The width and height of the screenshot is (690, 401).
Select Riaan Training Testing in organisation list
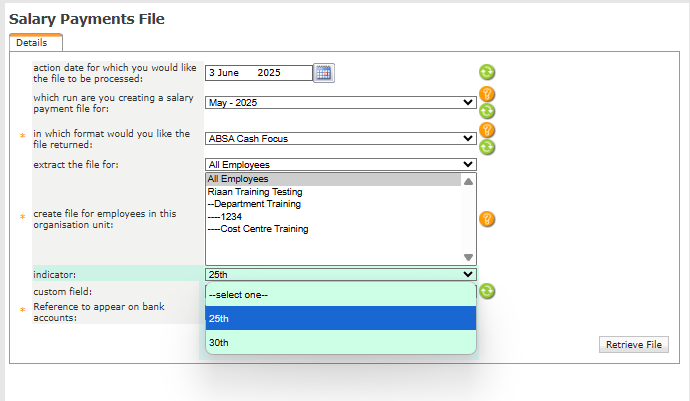[255, 192]
